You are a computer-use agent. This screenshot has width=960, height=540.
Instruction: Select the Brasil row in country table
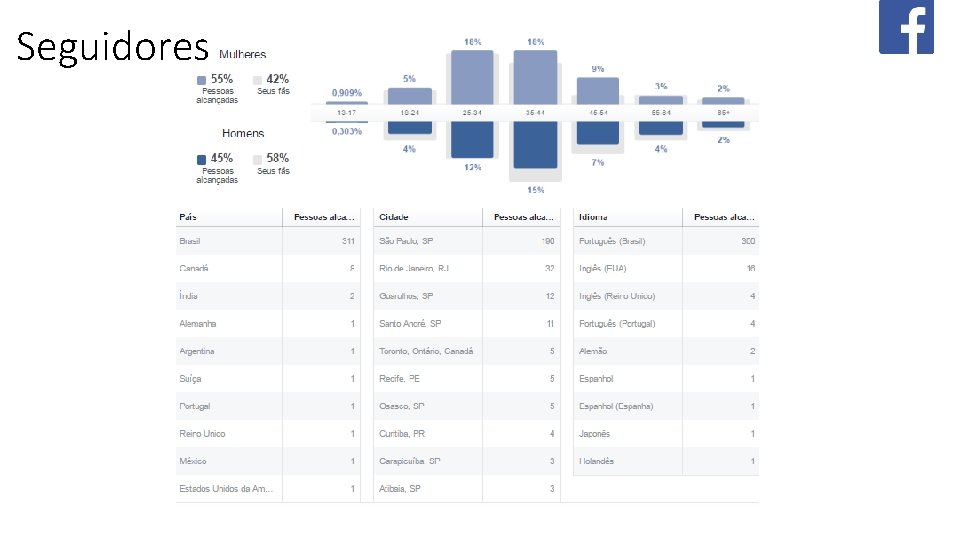coord(268,241)
